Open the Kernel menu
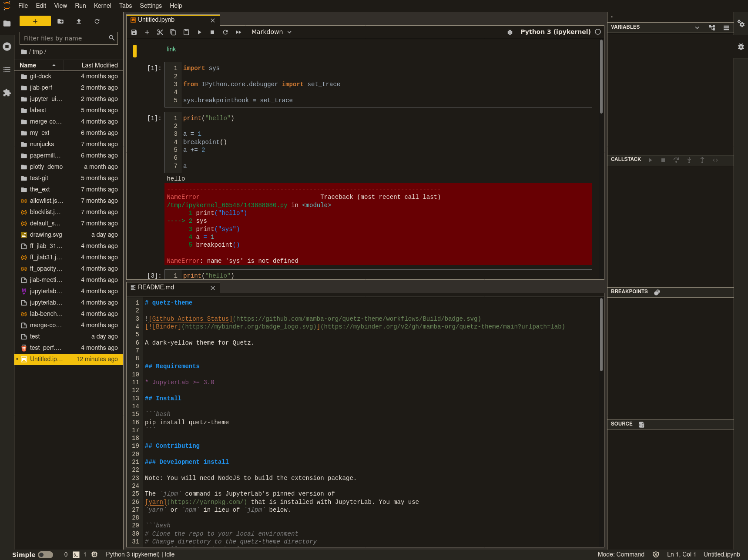Image resolution: width=748 pixels, height=560 pixels. 102,6
